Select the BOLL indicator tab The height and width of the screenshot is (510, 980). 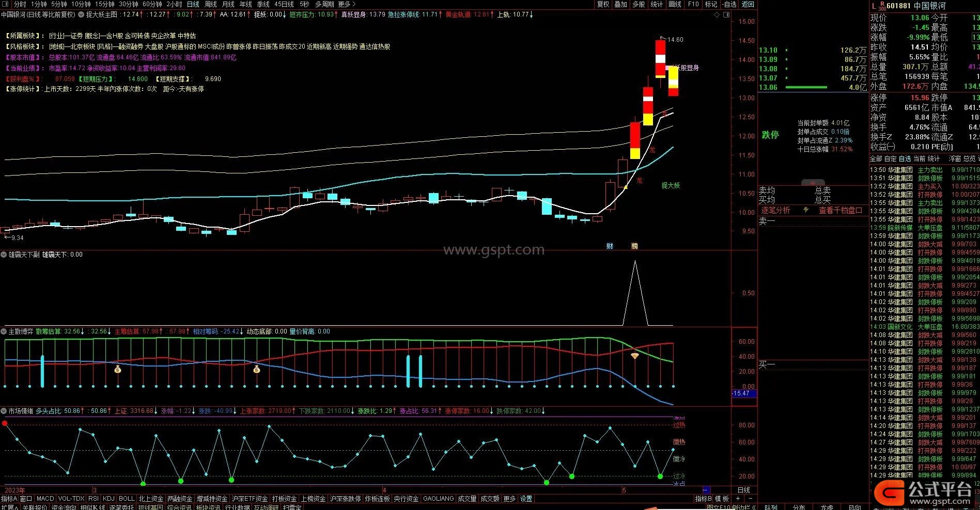(x=127, y=499)
